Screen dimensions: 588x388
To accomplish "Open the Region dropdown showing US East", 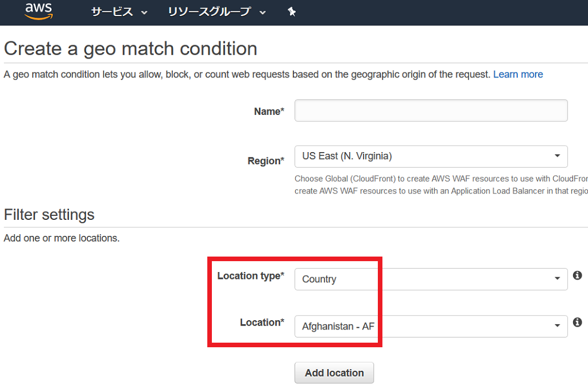I will (431, 156).
